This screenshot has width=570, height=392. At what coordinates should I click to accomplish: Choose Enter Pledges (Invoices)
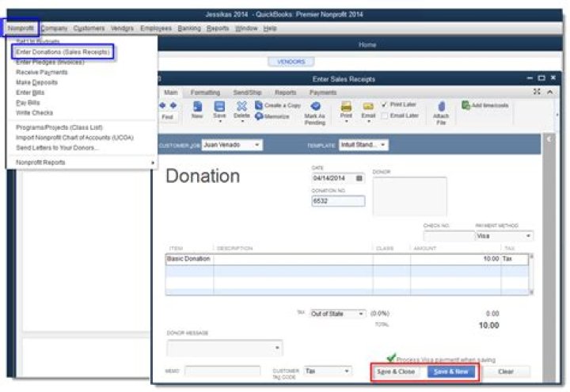(x=50, y=63)
